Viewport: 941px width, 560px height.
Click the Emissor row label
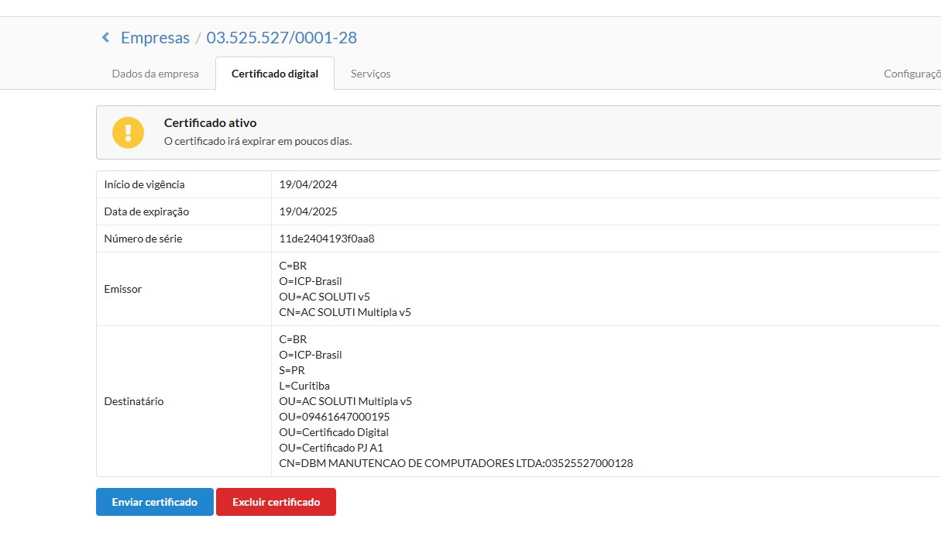pyautogui.click(x=123, y=289)
